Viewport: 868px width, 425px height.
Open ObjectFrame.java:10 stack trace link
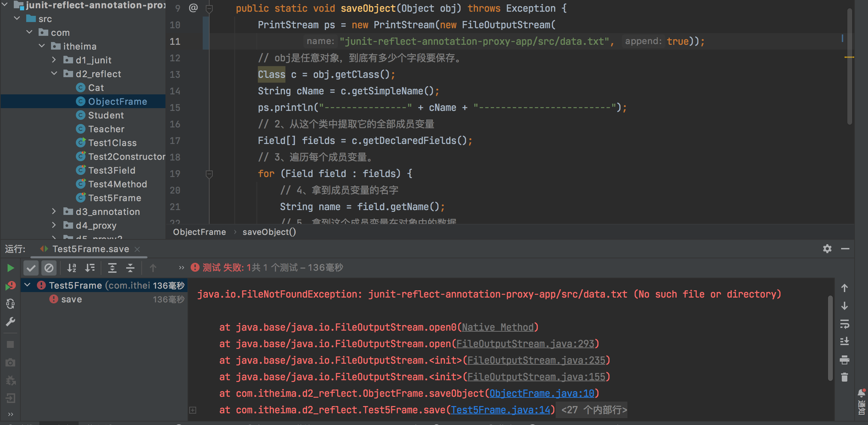pyautogui.click(x=542, y=393)
